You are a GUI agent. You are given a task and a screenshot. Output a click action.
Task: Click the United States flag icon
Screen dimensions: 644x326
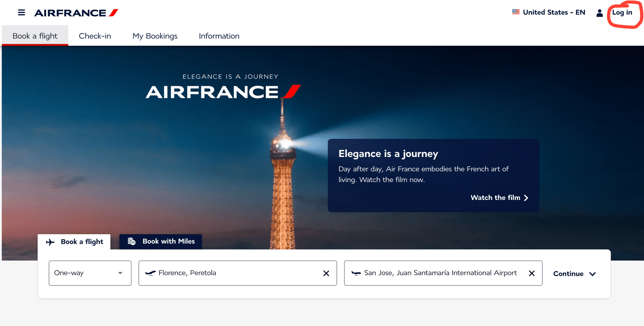516,12
